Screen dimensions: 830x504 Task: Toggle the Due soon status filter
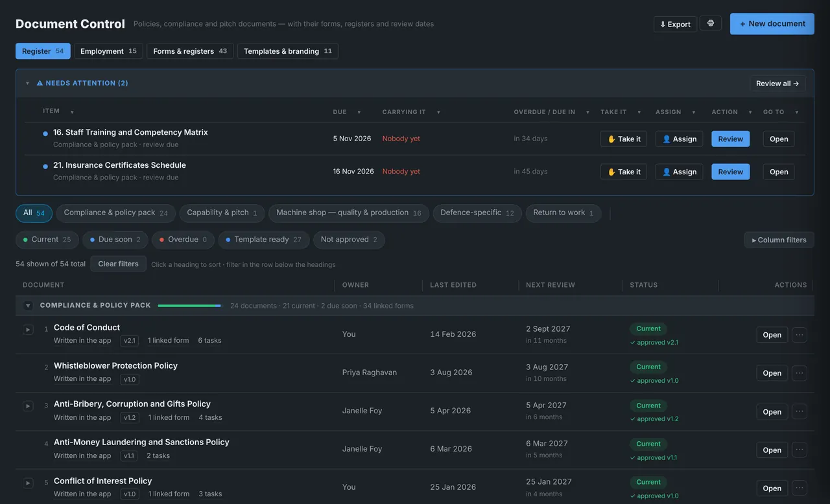[115, 240]
